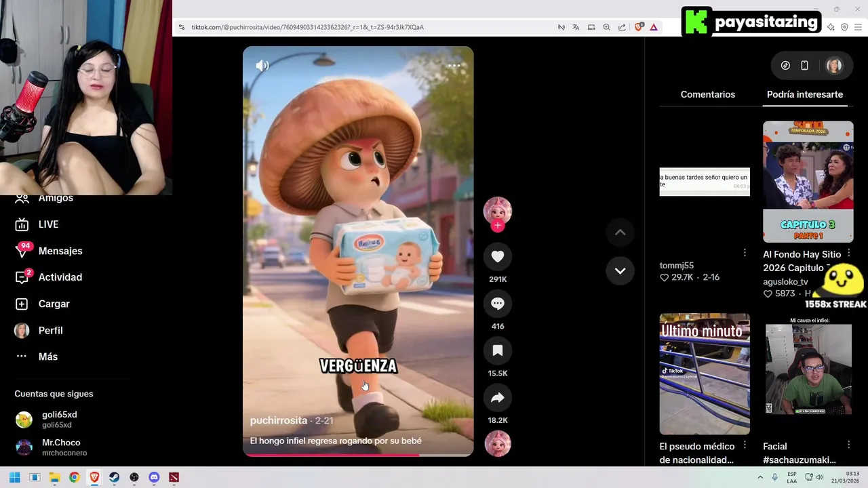The image size is (868, 488).
Task: Open the address bar zoom icon
Action: click(606, 27)
